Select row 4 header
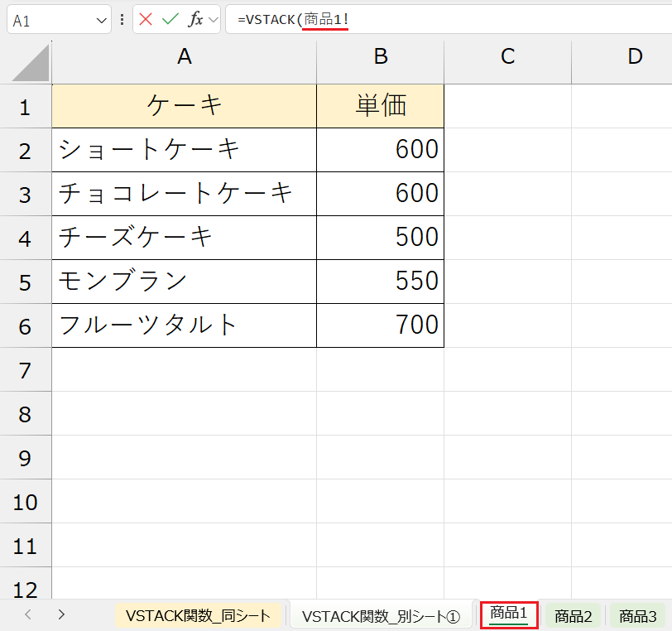Viewport: 672px width, 631px height. [x=25, y=238]
